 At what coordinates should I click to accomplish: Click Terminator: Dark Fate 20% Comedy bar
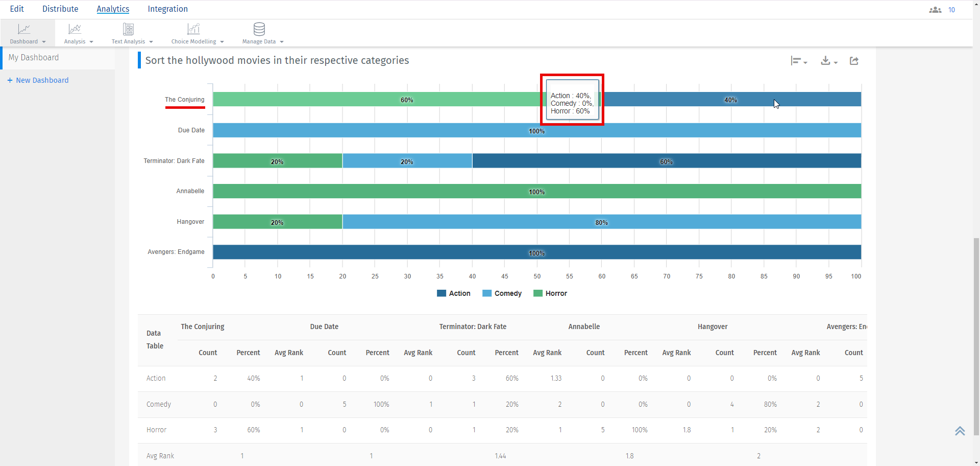[x=407, y=161]
